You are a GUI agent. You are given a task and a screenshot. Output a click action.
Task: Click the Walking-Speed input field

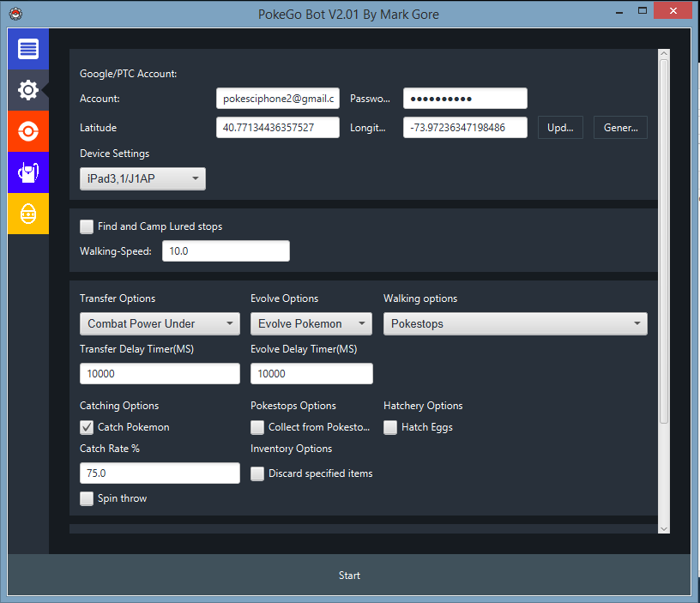click(x=226, y=251)
